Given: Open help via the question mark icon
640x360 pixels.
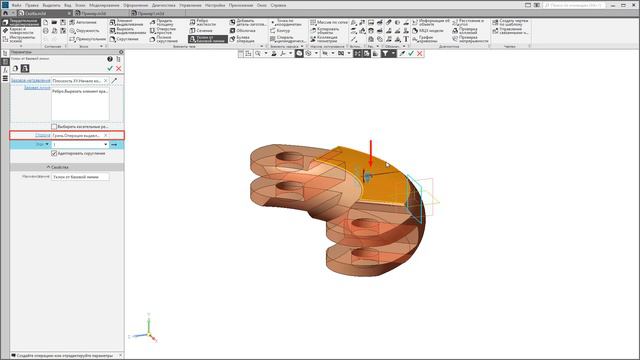Looking at the screenshot, I should click(110, 59).
